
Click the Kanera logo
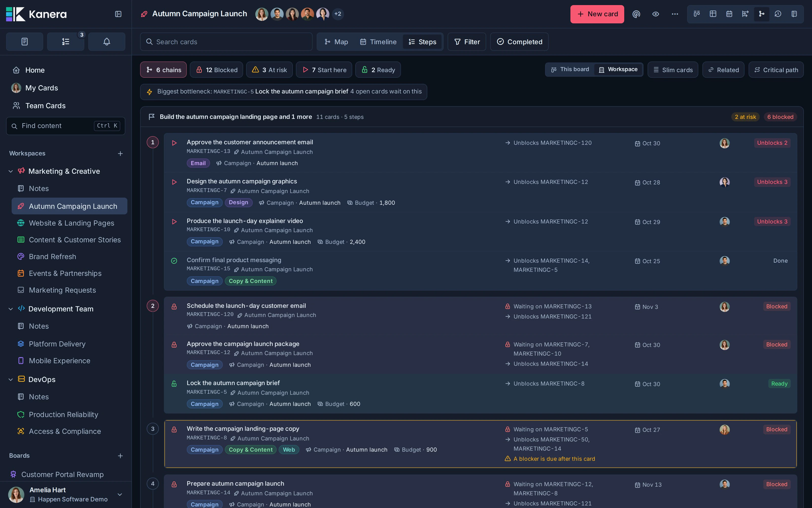click(x=37, y=14)
